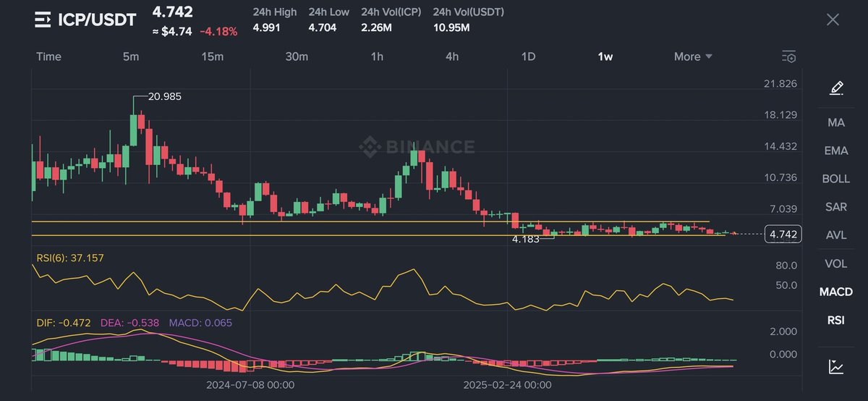Screen dimensions: 868x401
Task: Select the 15m timeframe
Action: click(x=212, y=56)
